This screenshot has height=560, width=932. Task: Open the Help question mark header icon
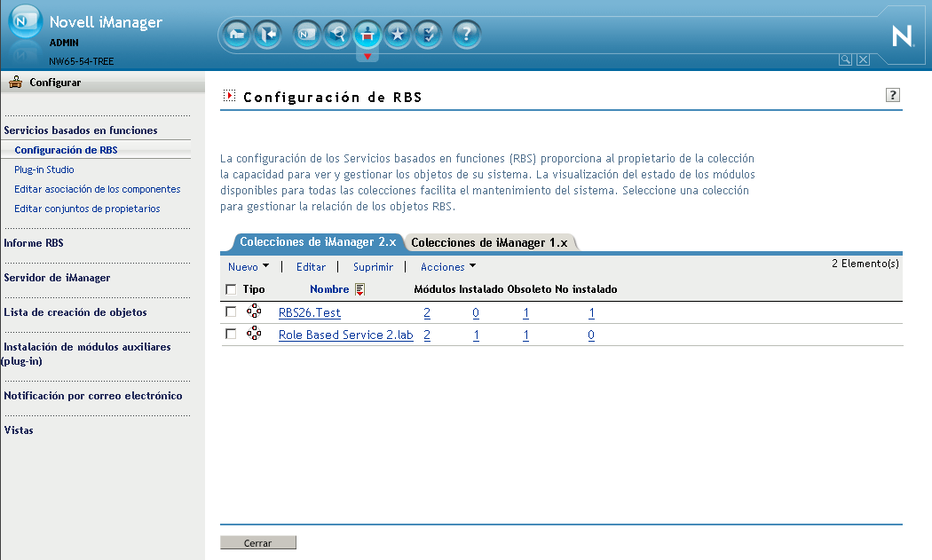pyautogui.click(x=467, y=35)
